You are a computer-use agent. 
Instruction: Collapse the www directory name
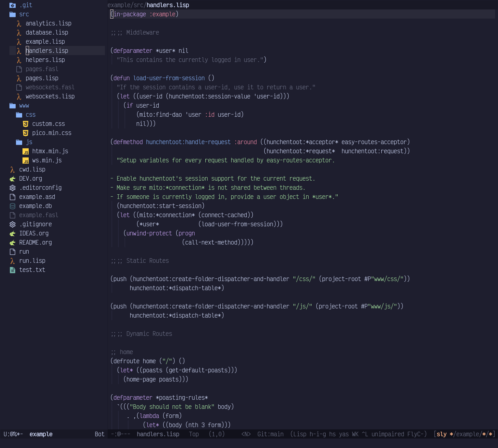point(24,106)
